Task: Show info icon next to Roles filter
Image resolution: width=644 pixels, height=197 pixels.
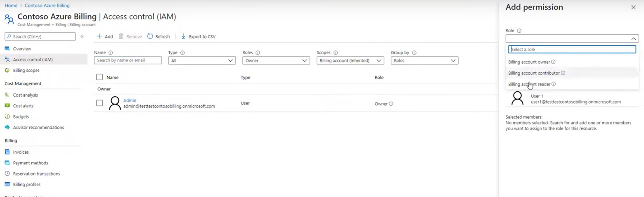Action: pos(258,53)
